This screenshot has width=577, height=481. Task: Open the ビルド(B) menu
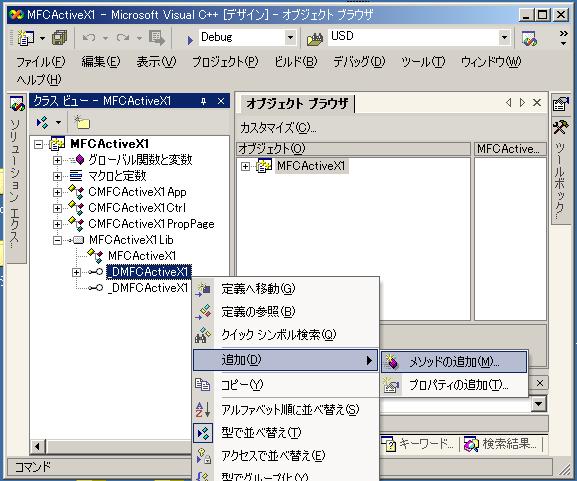point(295,62)
